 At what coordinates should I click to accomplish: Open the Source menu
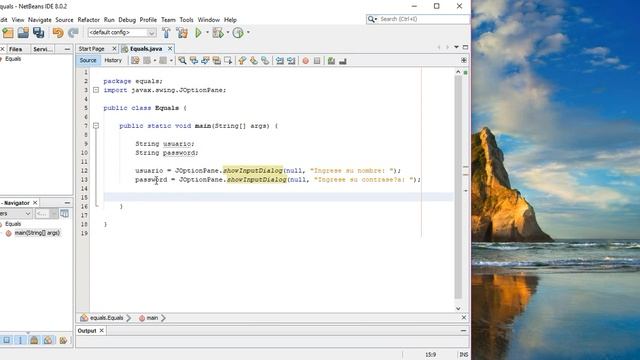(x=64, y=20)
